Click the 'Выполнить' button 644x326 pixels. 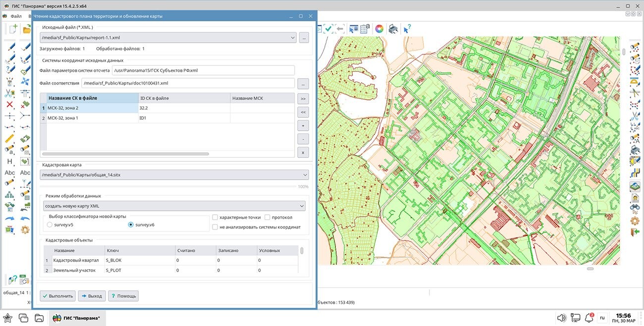(57, 296)
